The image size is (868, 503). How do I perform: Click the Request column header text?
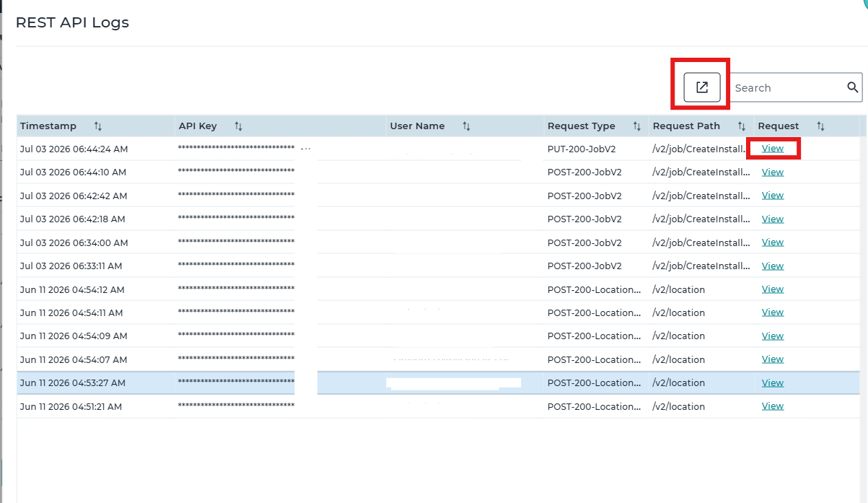[779, 126]
